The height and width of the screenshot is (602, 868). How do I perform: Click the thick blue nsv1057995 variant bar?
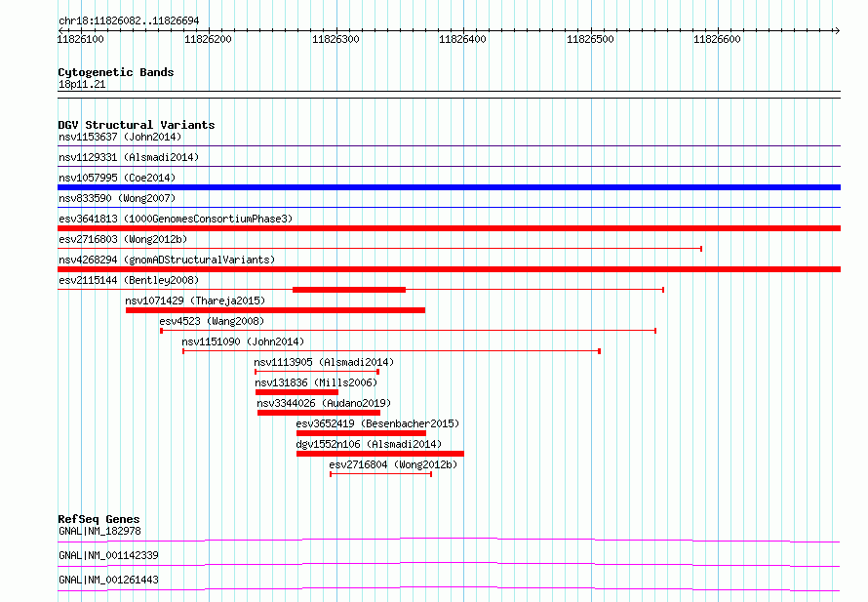(449, 187)
